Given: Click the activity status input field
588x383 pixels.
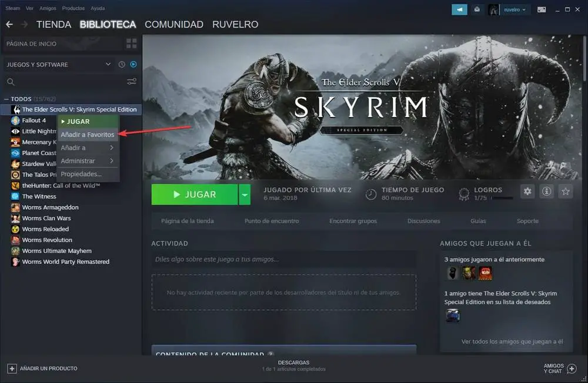Looking at the screenshot, I should (284, 259).
